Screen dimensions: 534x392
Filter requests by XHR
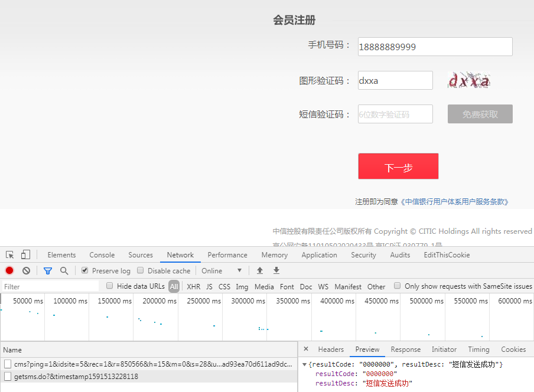coord(193,286)
